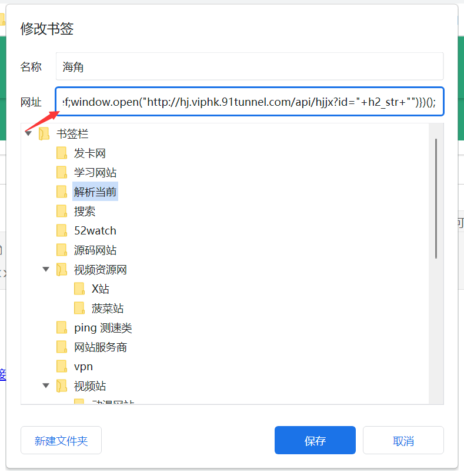Click the folder icon next to vpn

62,367
